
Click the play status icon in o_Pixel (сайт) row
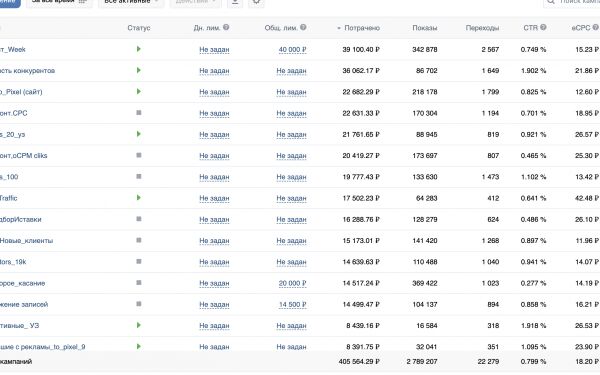139,91
